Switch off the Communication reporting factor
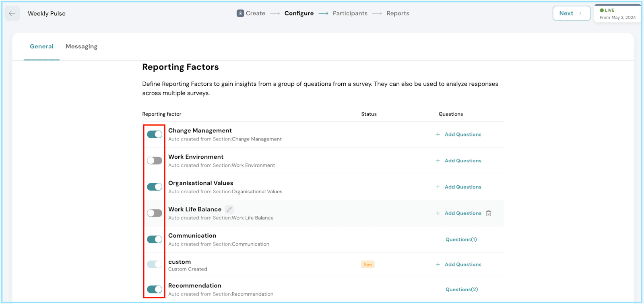 click(155, 239)
